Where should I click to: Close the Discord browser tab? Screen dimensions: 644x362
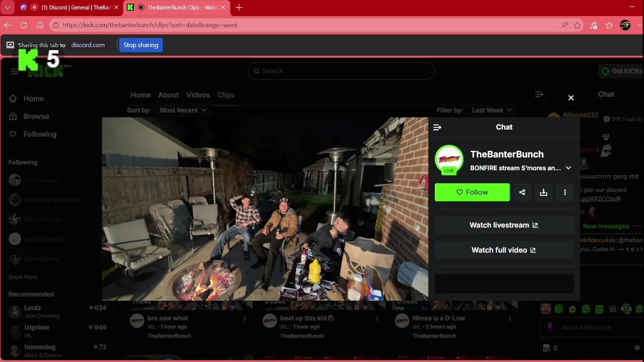[x=117, y=8]
